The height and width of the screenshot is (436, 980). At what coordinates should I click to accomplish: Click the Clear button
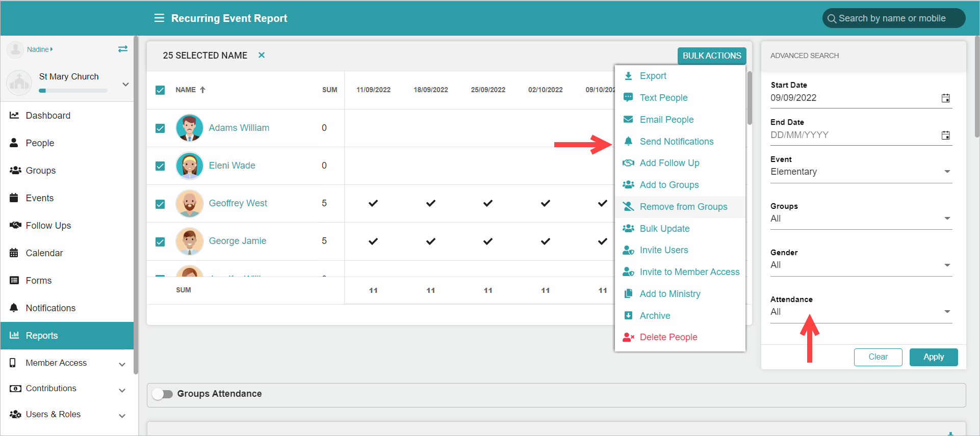[x=878, y=357]
